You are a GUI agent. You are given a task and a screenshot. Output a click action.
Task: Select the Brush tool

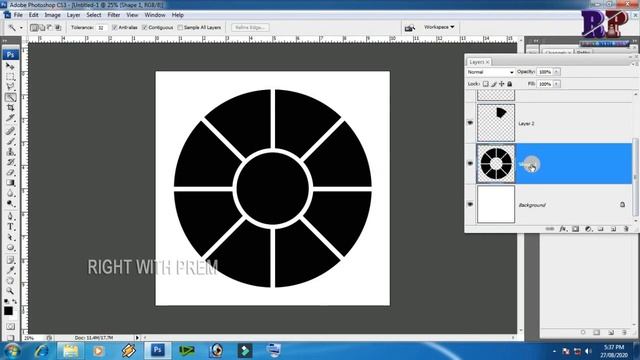point(10,142)
